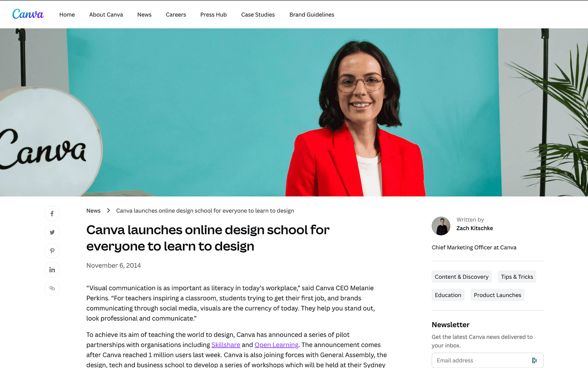This screenshot has height=368, width=588.
Task: Open Careers navigation item
Action: pyautogui.click(x=176, y=15)
